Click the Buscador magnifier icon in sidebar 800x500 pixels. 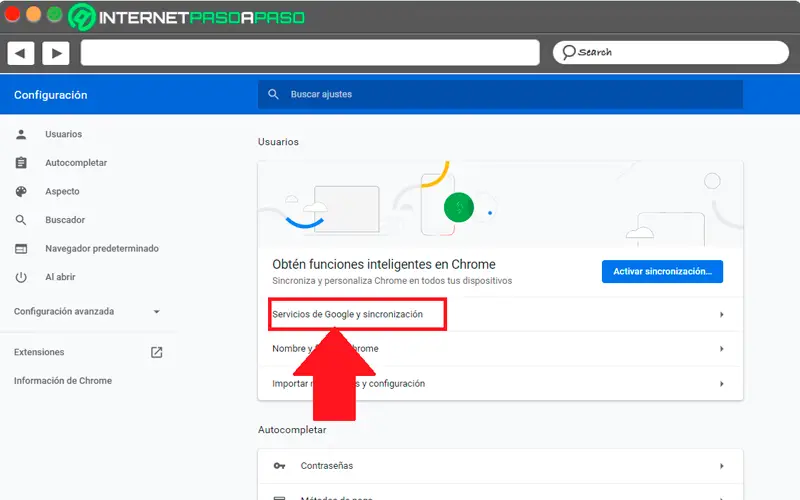(21, 220)
